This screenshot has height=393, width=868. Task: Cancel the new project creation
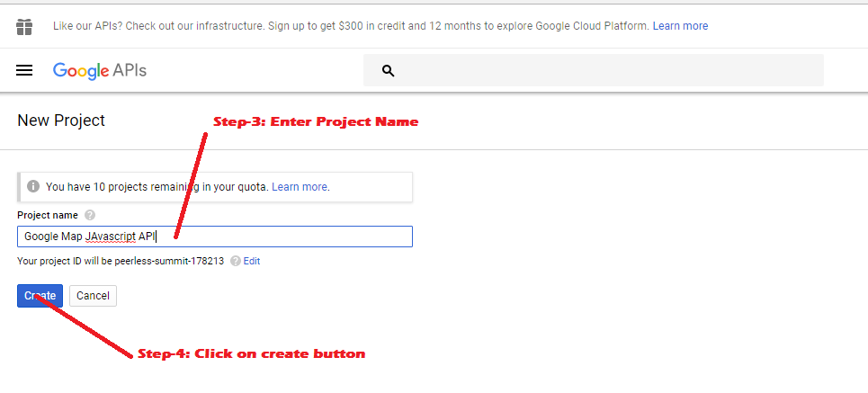pyautogui.click(x=93, y=296)
